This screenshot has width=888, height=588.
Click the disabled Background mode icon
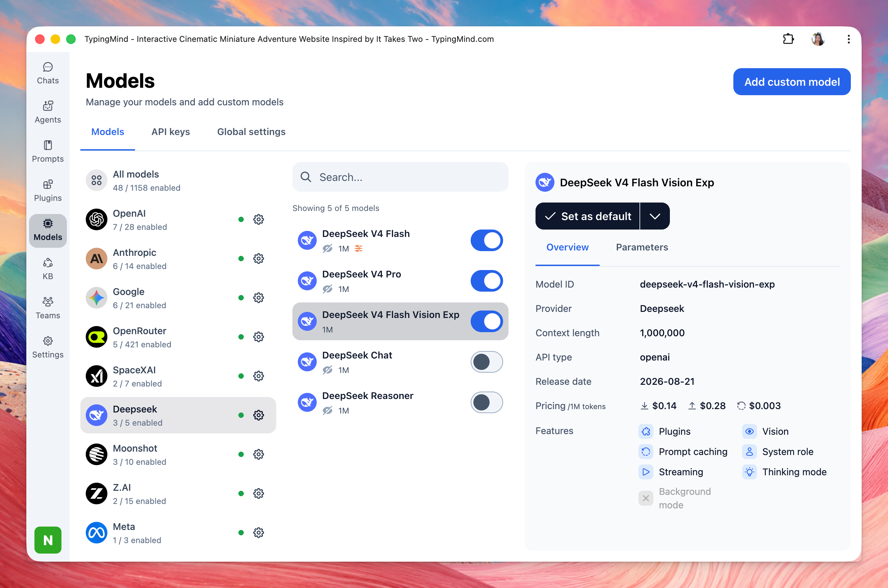point(646,498)
